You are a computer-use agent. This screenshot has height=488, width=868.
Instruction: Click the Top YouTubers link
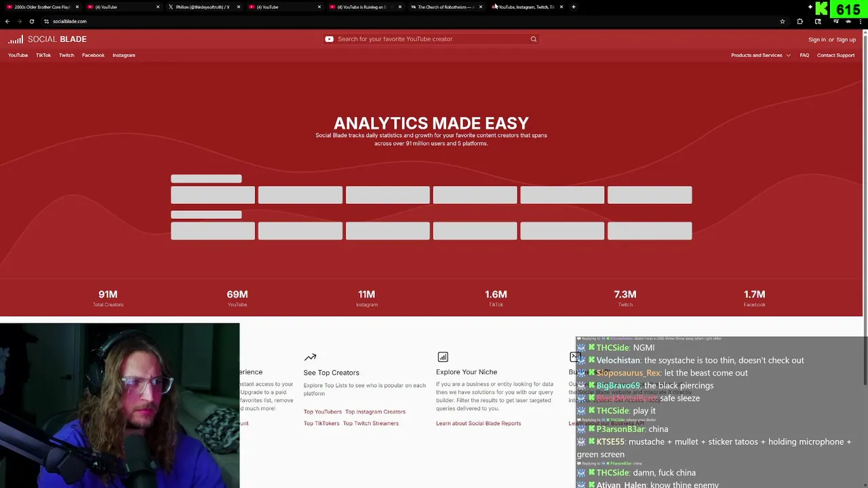tap(323, 412)
